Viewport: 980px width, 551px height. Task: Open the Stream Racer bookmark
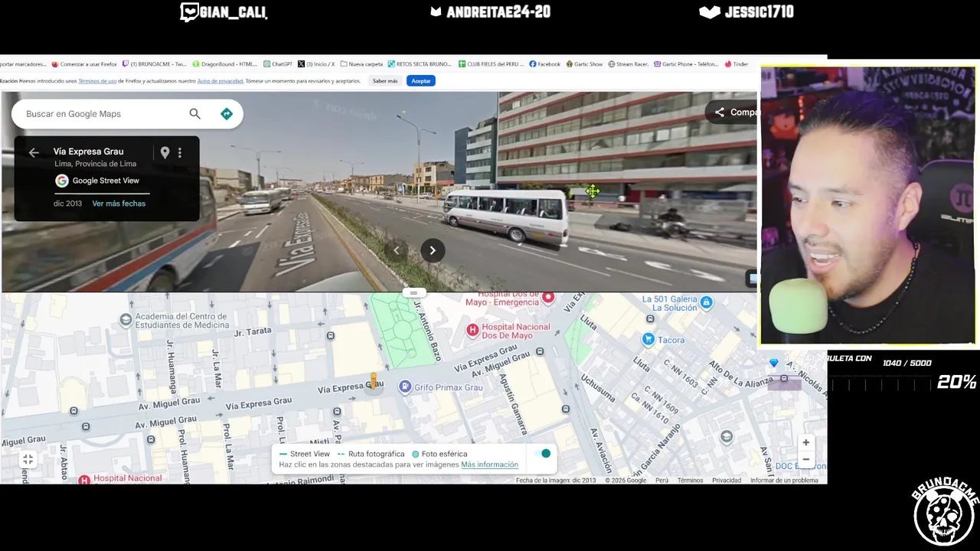pyautogui.click(x=628, y=64)
